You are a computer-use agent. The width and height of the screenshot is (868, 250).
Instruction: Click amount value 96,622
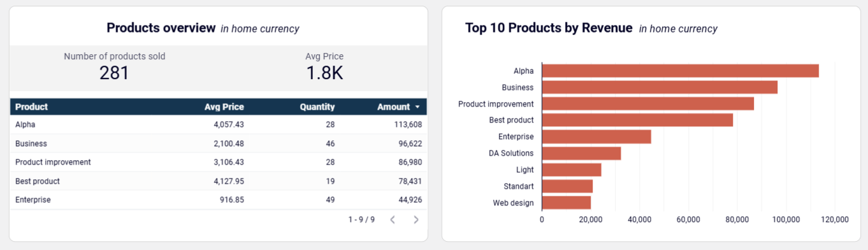pyautogui.click(x=410, y=143)
